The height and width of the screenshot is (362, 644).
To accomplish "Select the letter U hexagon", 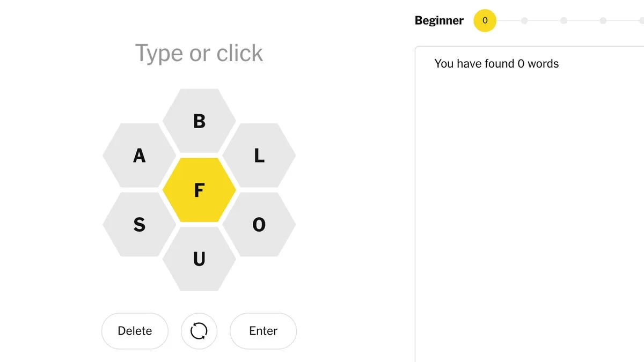I will point(199,260).
